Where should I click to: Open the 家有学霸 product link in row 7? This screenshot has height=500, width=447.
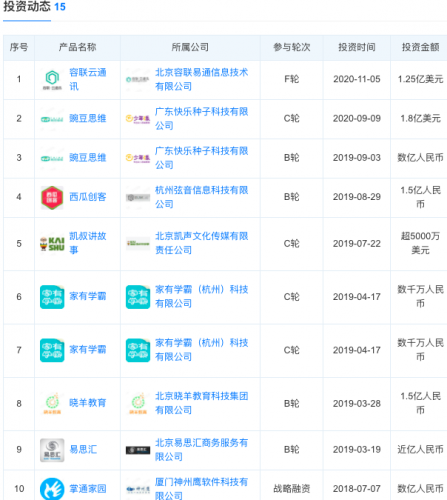(x=88, y=349)
